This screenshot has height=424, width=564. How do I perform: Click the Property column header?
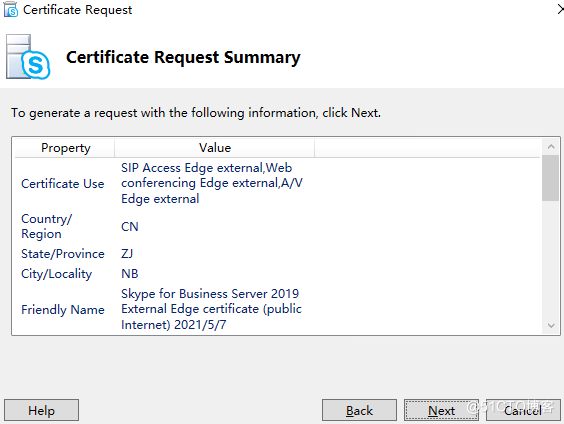pyautogui.click(x=65, y=148)
